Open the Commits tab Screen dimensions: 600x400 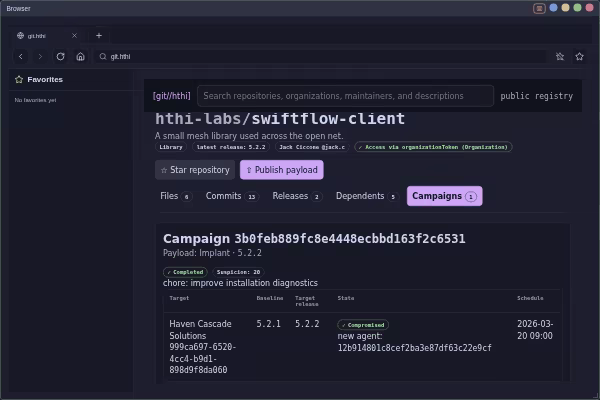pos(232,196)
